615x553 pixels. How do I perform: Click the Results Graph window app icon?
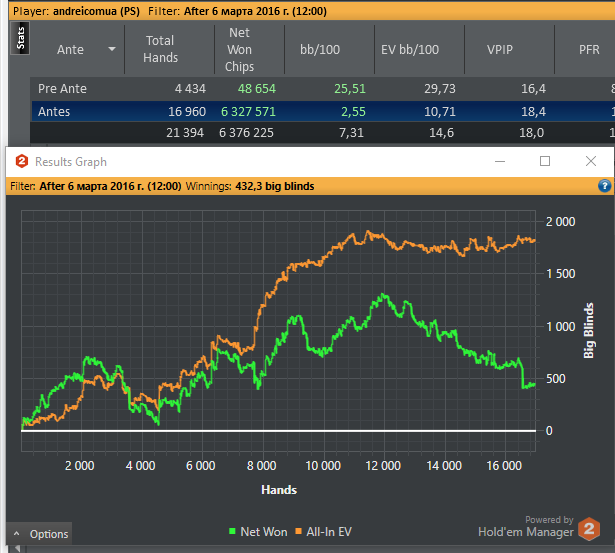point(21,161)
